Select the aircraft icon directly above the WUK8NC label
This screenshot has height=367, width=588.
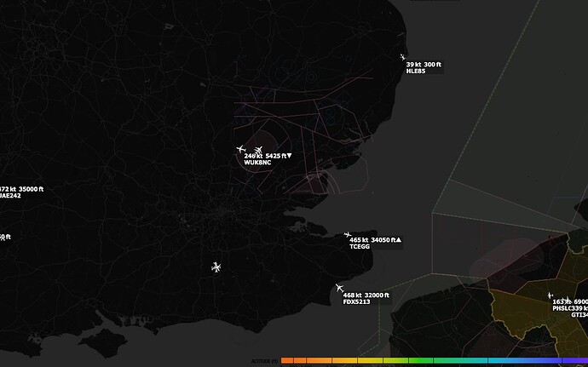258,151
